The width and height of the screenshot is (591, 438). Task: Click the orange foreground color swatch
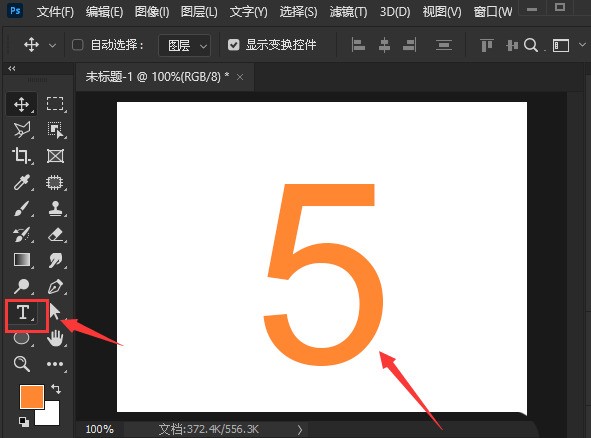pyautogui.click(x=32, y=397)
